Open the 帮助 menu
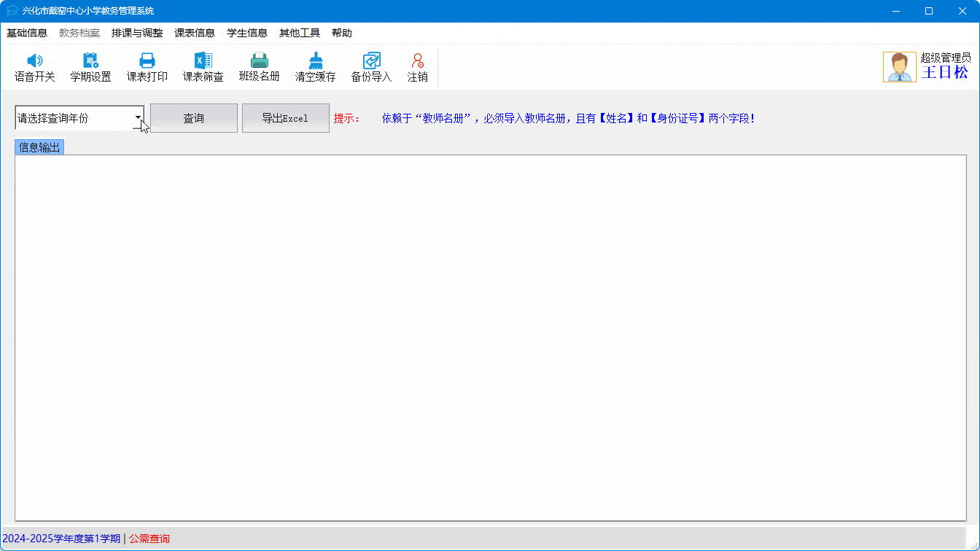This screenshot has height=551, width=980. [x=342, y=33]
